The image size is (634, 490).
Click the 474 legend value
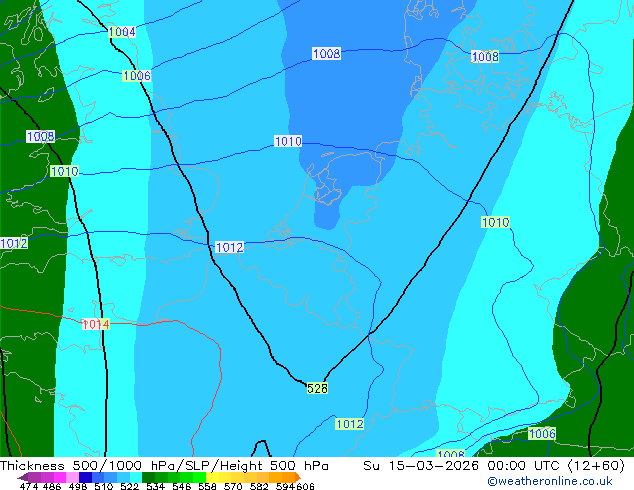pyautogui.click(x=29, y=486)
